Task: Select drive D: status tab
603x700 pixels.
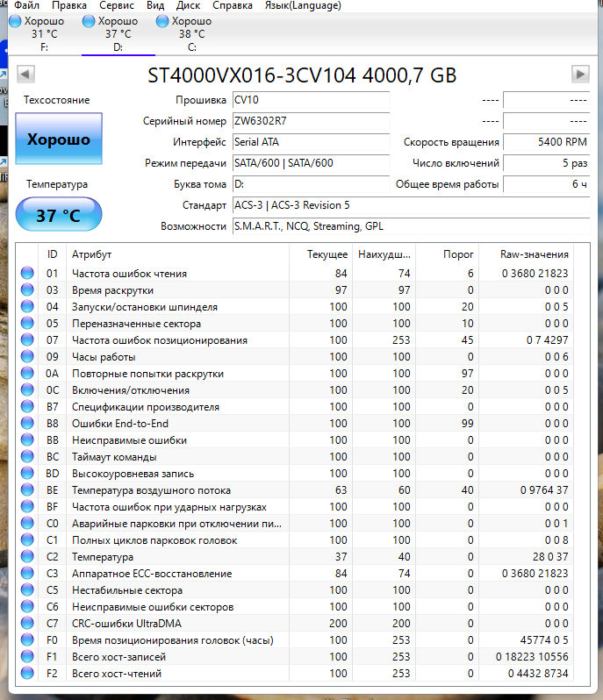Action: (x=118, y=34)
